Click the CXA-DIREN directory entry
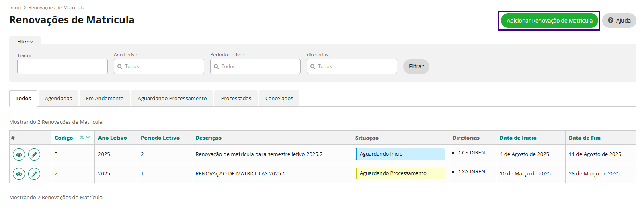 tap(472, 172)
